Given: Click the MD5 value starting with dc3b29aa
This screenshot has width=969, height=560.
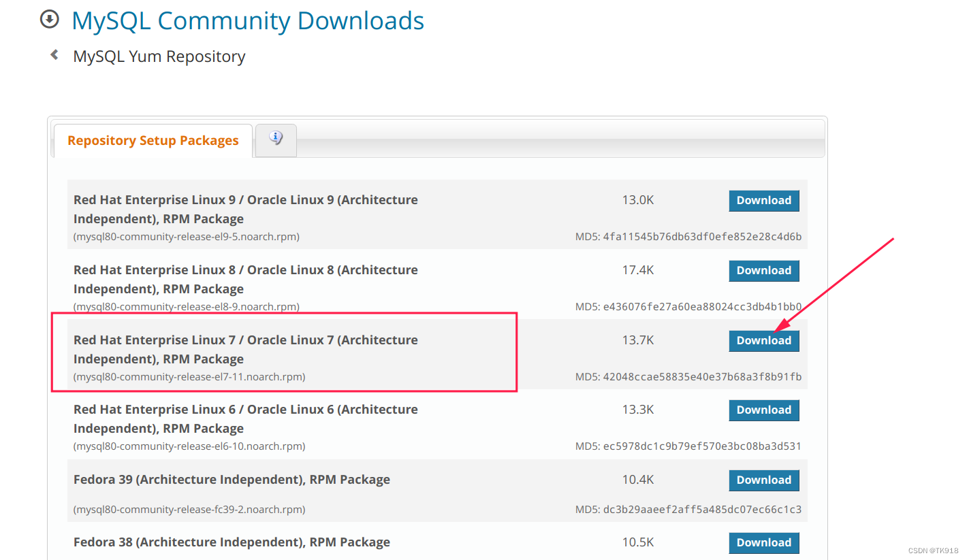Looking at the screenshot, I should point(702,510).
